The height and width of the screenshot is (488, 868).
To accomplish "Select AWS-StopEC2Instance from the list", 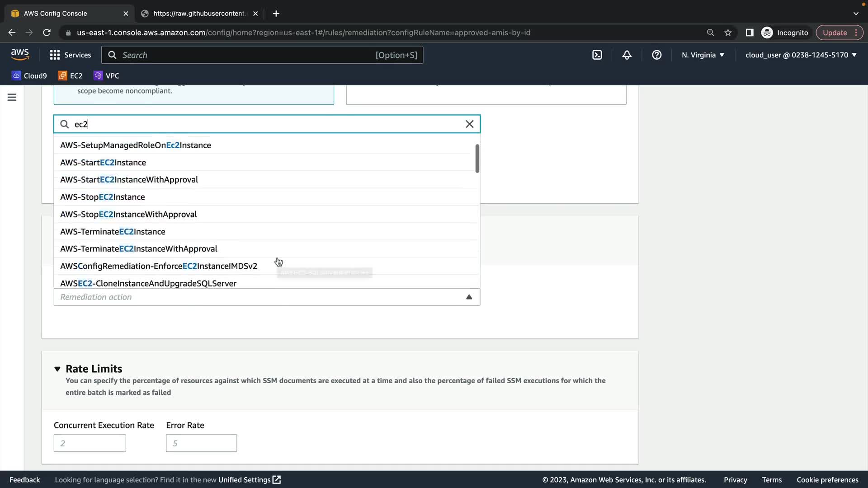I will click(x=103, y=197).
